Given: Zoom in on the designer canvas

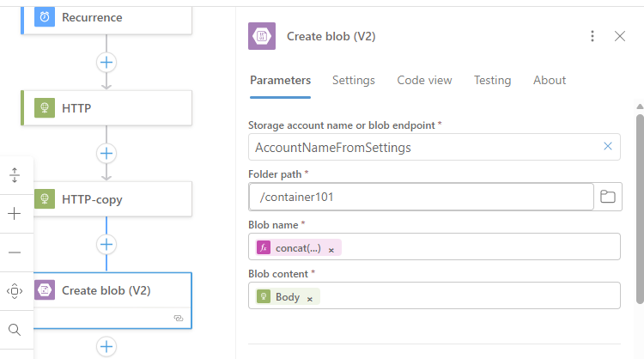Looking at the screenshot, I should 15,214.
